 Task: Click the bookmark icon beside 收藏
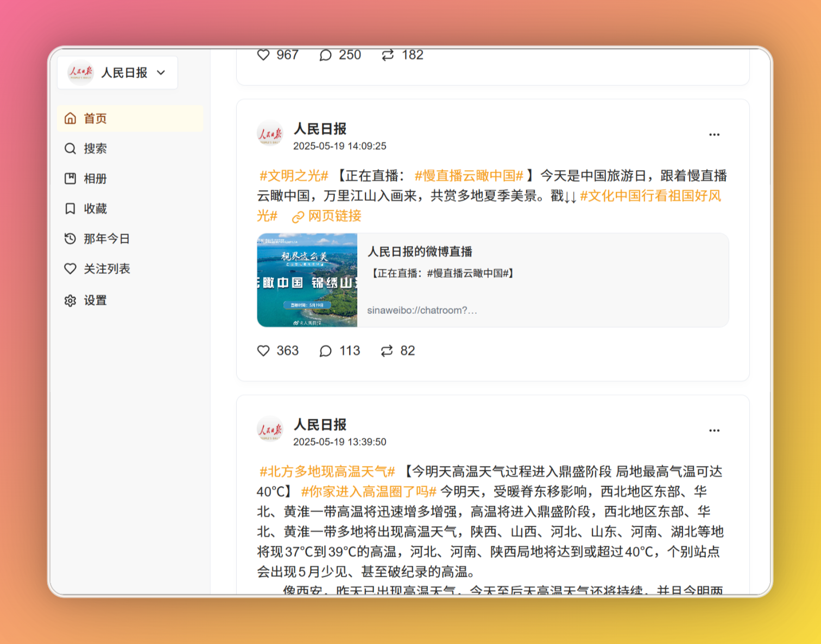click(x=70, y=209)
